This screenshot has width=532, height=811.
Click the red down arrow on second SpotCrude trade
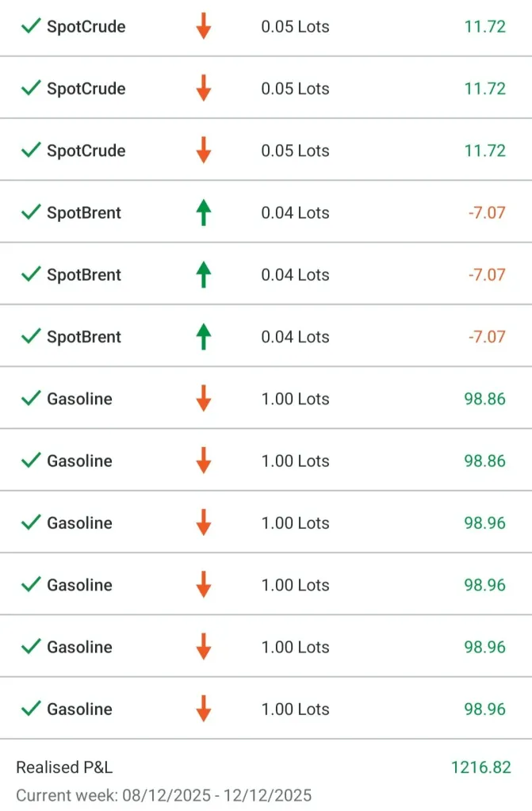click(x=204, y=88)
